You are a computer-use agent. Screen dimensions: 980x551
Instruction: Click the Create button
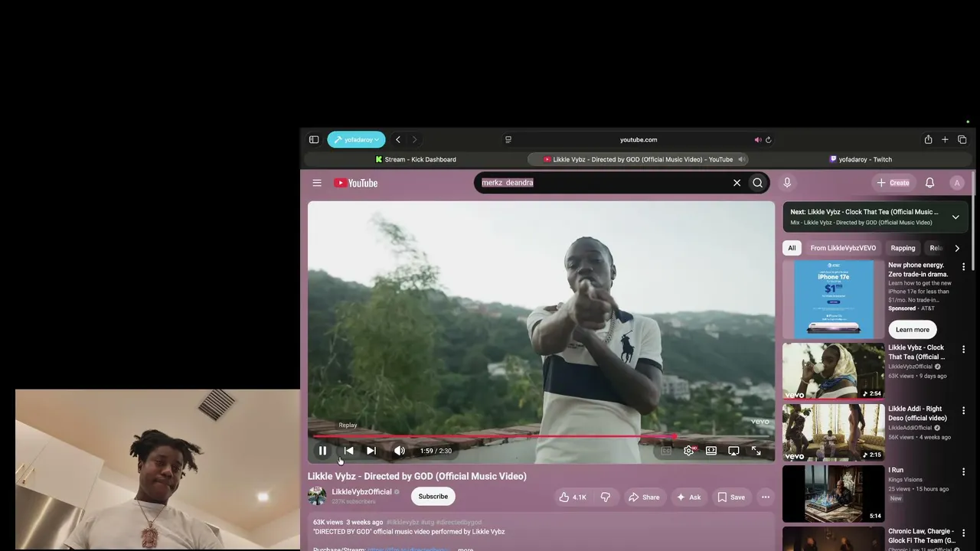(893, 183)
